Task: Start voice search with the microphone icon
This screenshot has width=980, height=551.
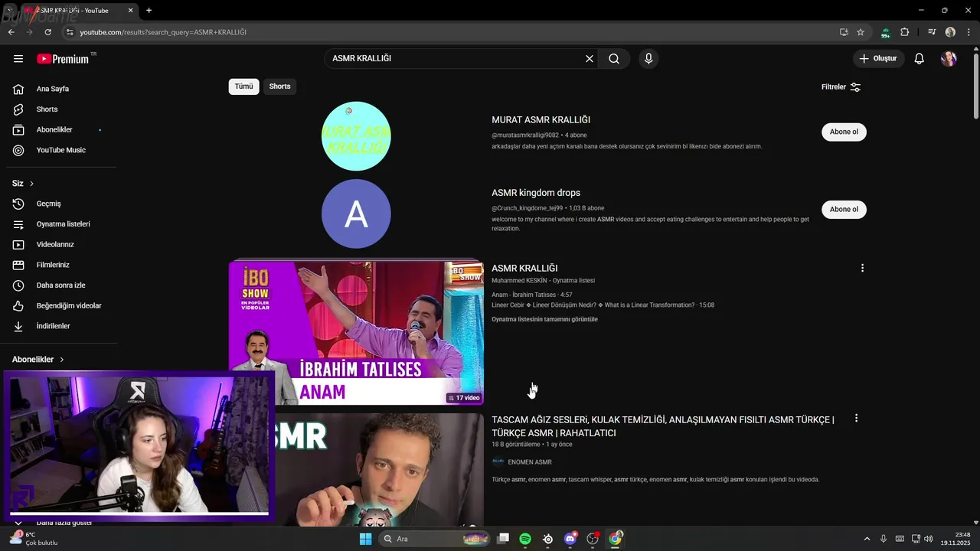Action: pos(648,59)
